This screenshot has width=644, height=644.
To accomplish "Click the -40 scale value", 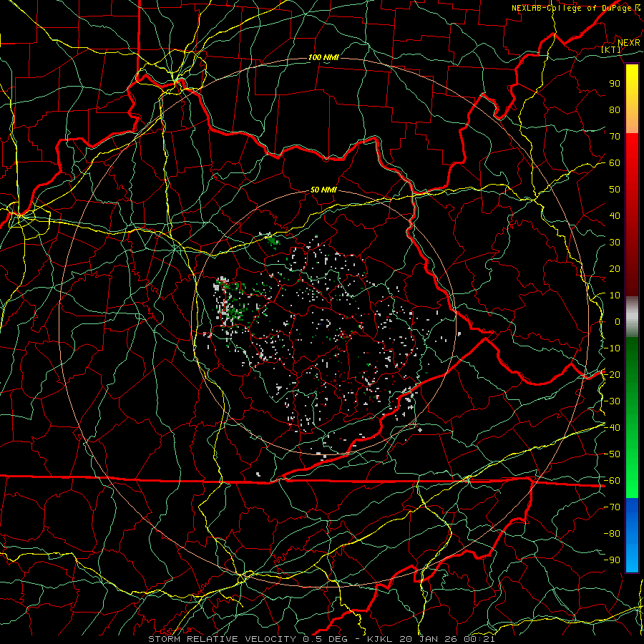I will pyautogui.click(x=612, y=428).
